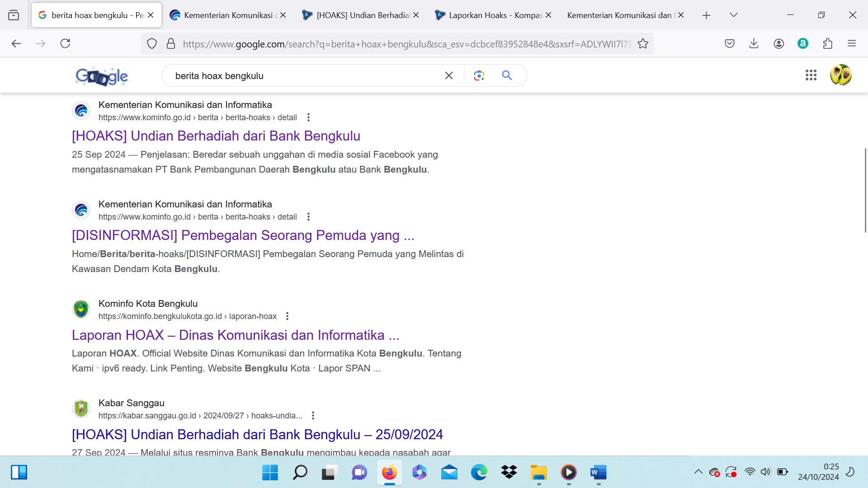Click the browser address bar URL
This screenshot has width=868, height=488.
[407, 44]
